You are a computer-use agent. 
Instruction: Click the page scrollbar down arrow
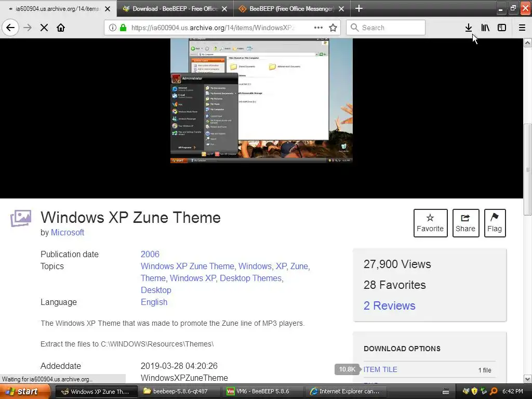[528, 379]
